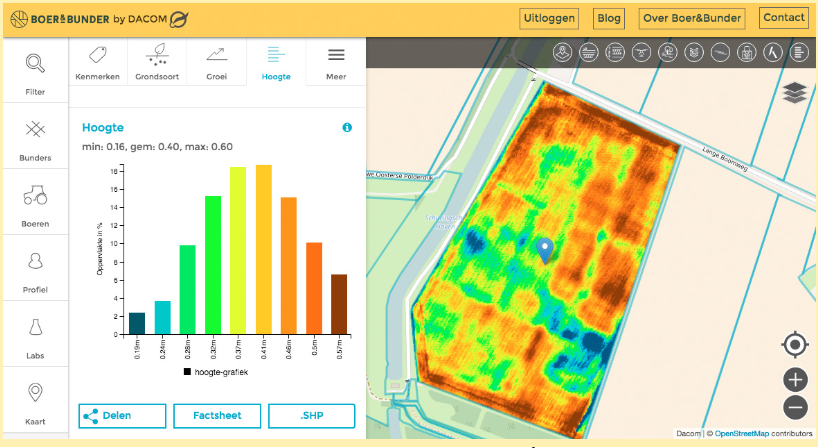Click the yellow 0.37m bar

click(238, 251)
